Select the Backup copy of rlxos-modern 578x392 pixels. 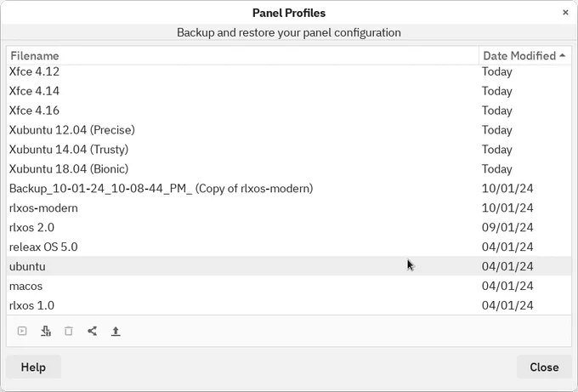[x=289, y=189]
